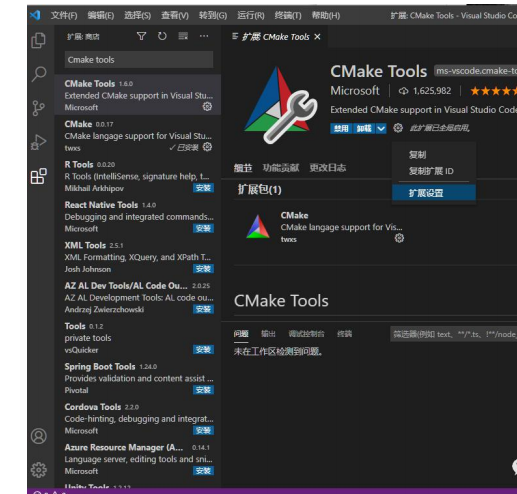The width and height of the screenshot is (517, 494).
Task: Open the 转到(G) menu
Action: [213, 15]
